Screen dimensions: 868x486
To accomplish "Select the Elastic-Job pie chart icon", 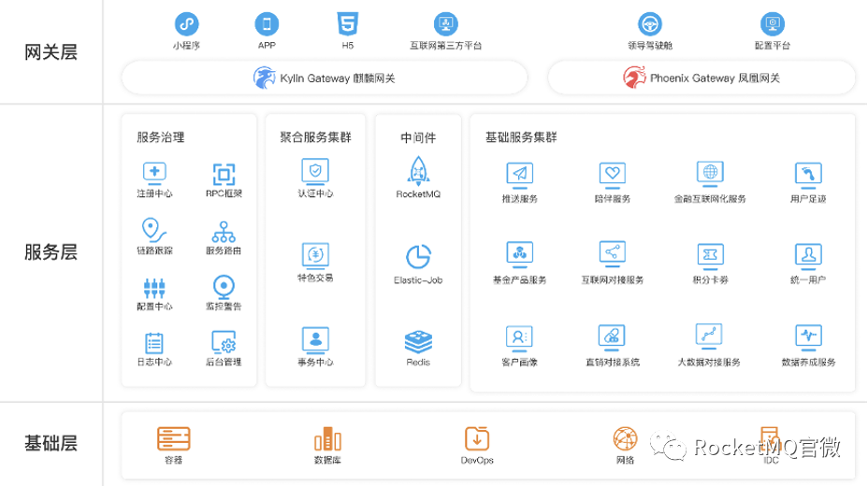I will (x=418, y=256).
